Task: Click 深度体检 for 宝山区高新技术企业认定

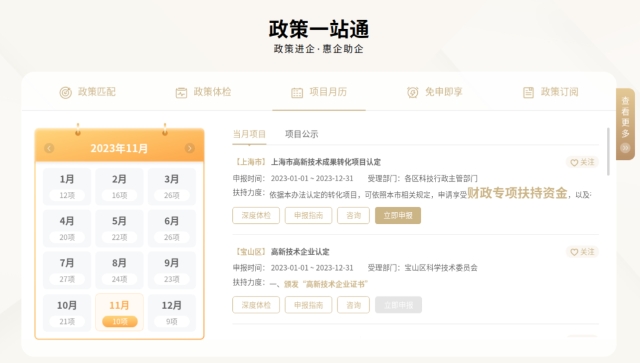Action: pos(256,305)
